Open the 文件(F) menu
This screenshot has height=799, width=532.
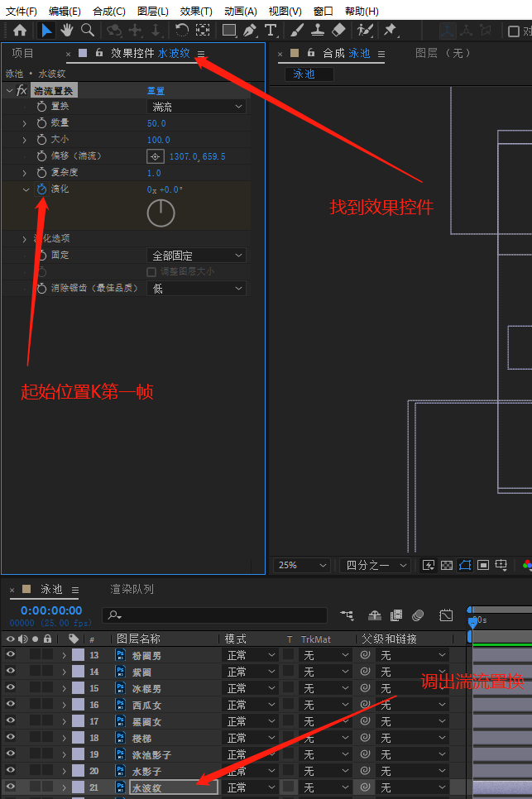(x=22, y=11)
